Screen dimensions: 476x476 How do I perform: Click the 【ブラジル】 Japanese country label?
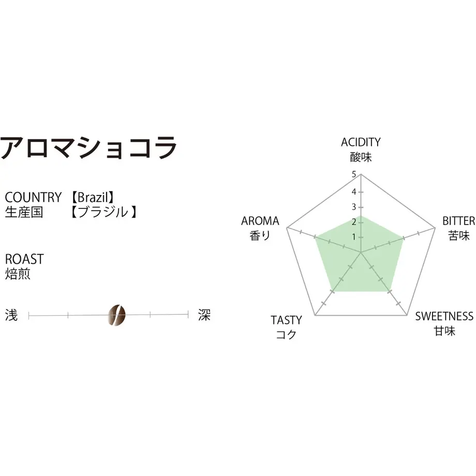tap(104, 212)
